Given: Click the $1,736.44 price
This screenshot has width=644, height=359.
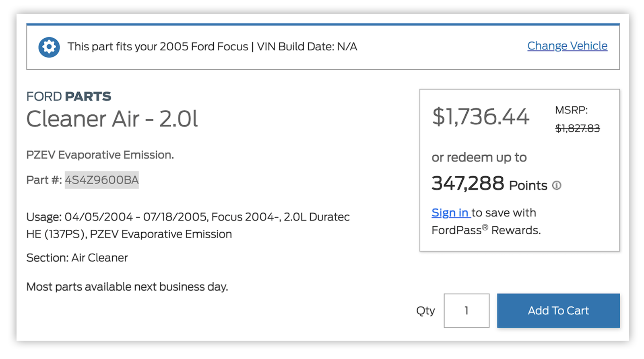Looking at the screenshot, I should [x=481, y=117].
